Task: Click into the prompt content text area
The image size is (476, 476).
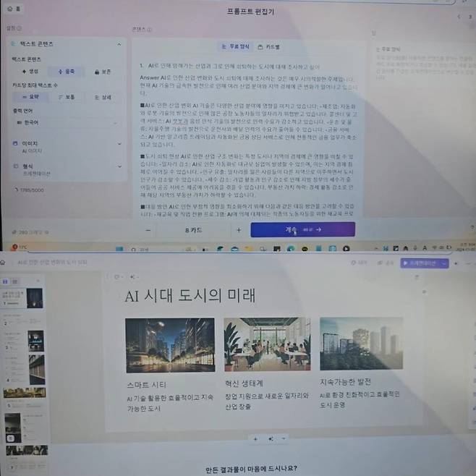Action: tap(249, 140)
